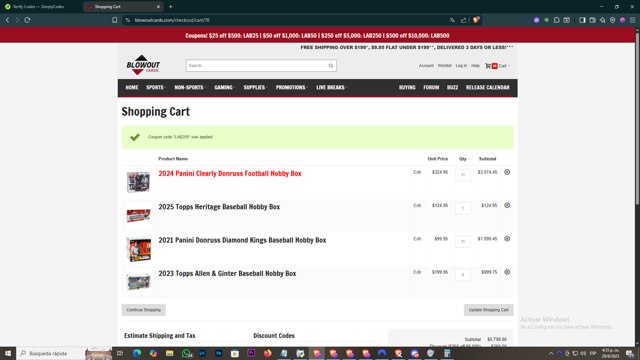Edit the 2024 Panini Clearly Donruss item
The image size is (640, 360).
417,172
